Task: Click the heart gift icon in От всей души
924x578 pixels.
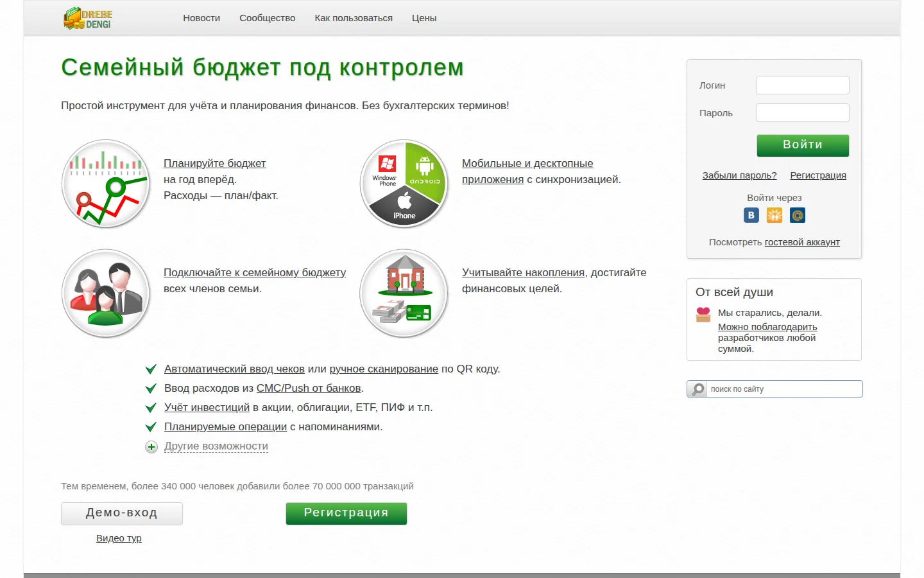Action: click(x=703, y=315)
